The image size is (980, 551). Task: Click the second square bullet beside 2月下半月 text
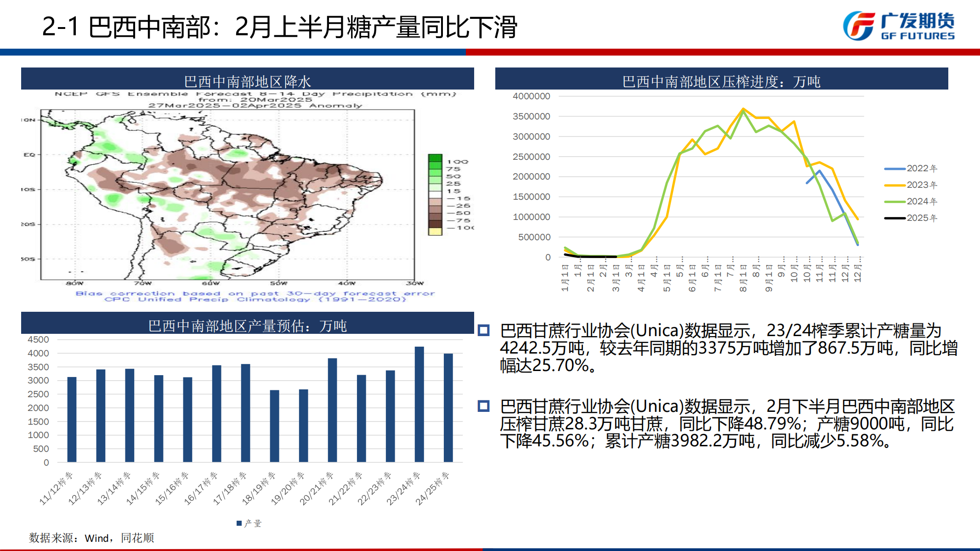click(483, 406)
